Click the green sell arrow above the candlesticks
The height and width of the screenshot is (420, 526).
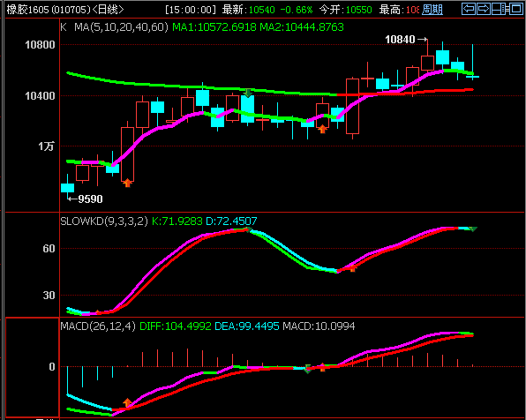(x=248, y=93)
